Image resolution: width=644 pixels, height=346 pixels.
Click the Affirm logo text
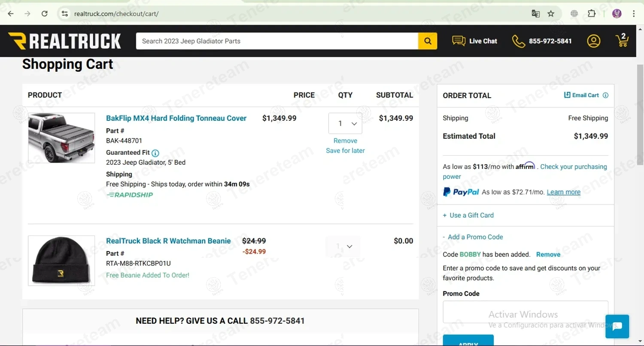[526, 166]
